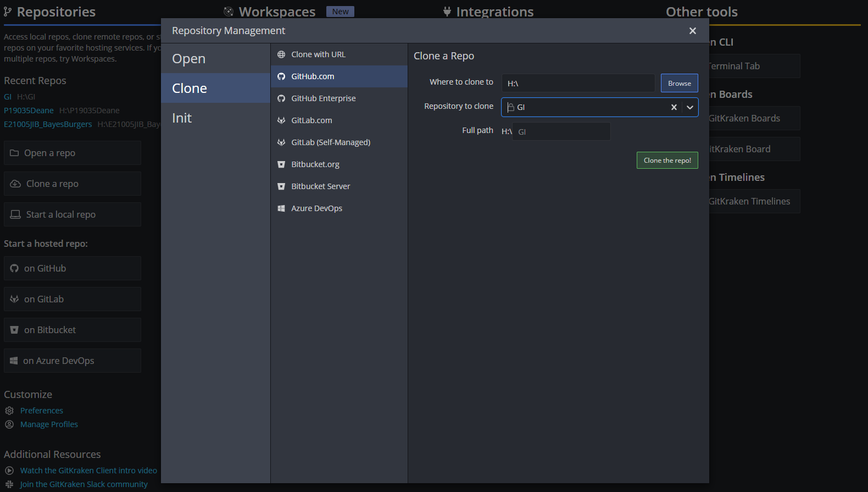Viewport: 868px width, 492px height.
Task: Click the Bitbucket icon on 'on Bitbucket' button
Action: point(14,330)
